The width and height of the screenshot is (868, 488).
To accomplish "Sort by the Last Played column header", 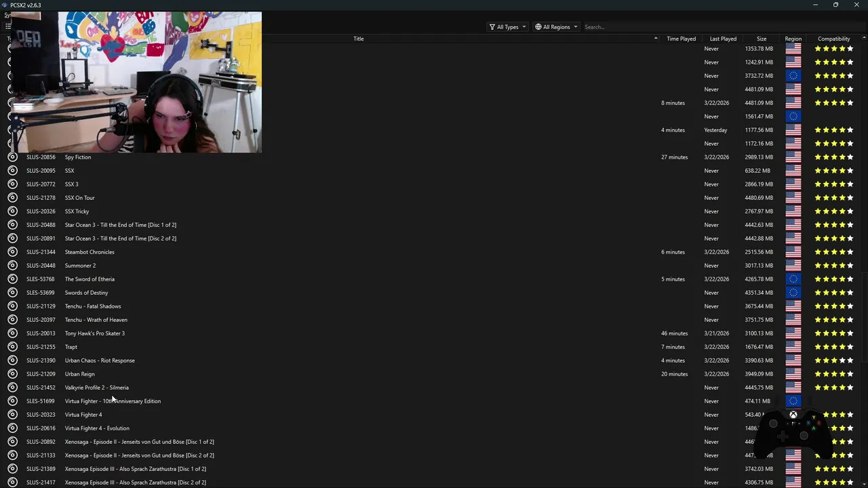I will coord(723,39).
